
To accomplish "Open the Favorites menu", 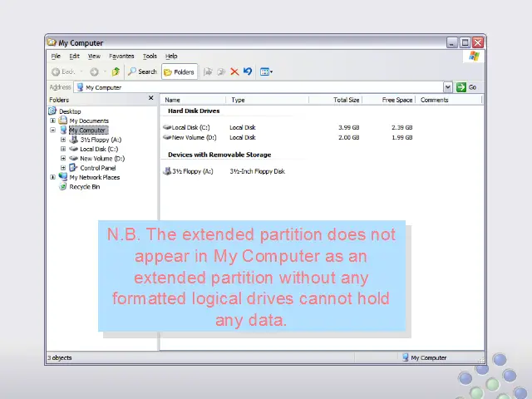I will pyautogui.click(x=121, y=56).
